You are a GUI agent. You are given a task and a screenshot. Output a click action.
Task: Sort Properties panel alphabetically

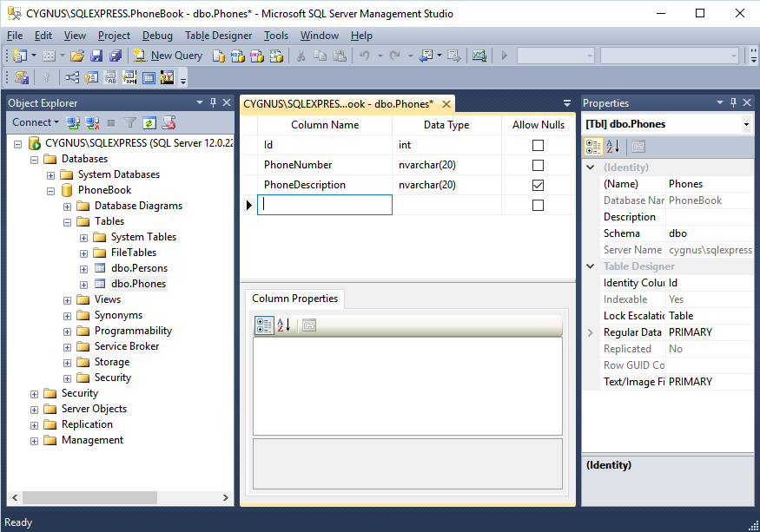[612, 147]
